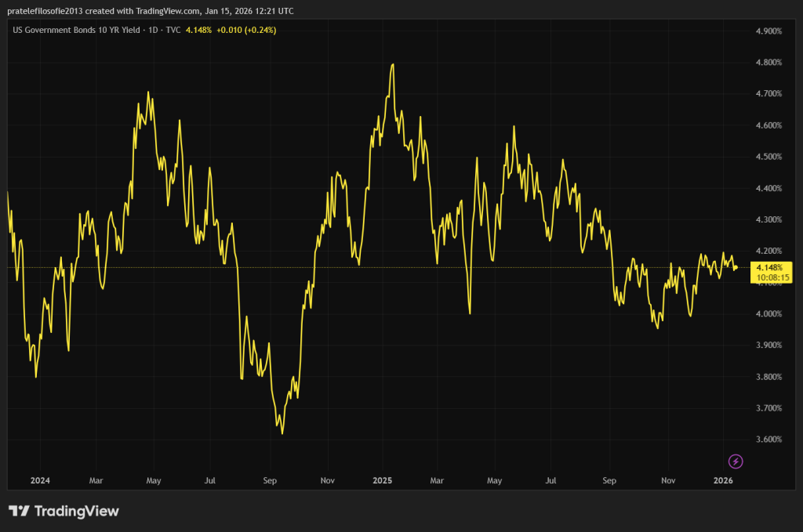Click the purple lightning bolt icon
This screenshot has height=532, width=803.
(736, 461)
